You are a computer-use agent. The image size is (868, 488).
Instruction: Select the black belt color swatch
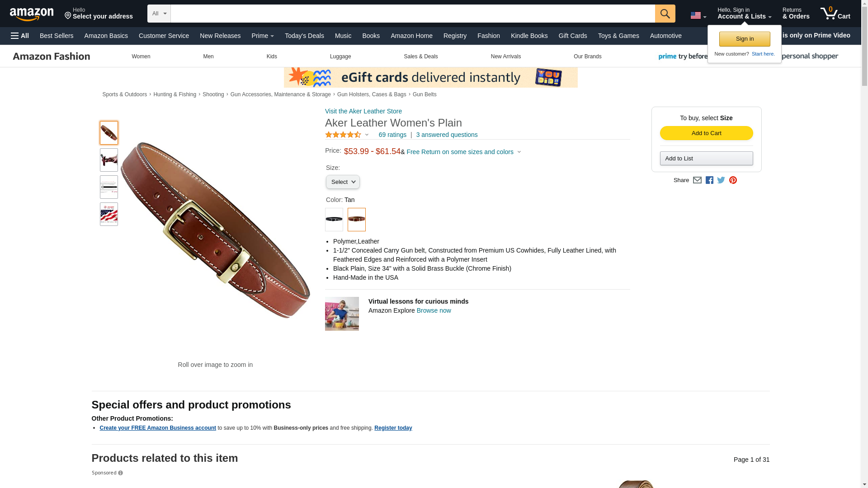(x=334, y=220)
